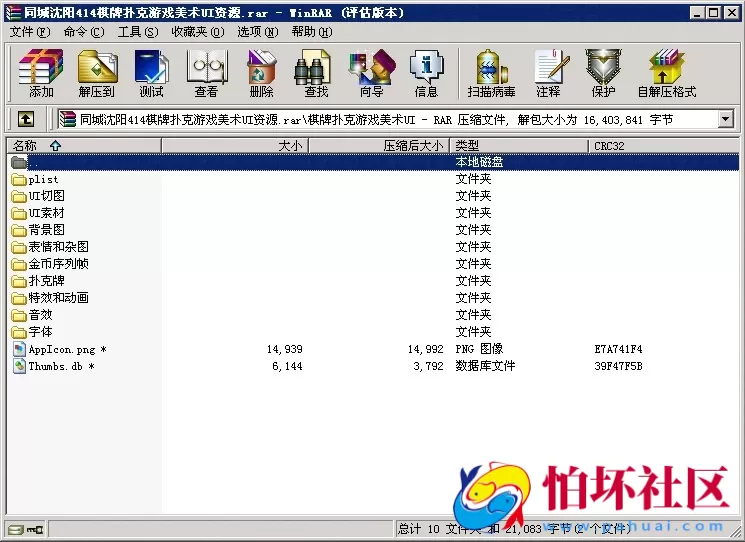Open the 命令(C) menu
This screenshot has height=542, width=745.
tap(84, 32)
